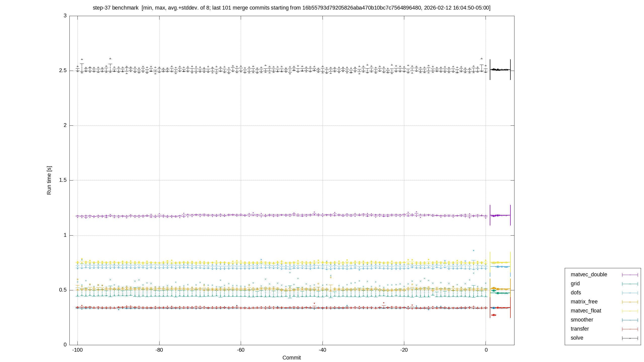Viewport: 644px width, 362px height.
Task: Click the Commit x-axis label
Action: [x=292, y=358]
